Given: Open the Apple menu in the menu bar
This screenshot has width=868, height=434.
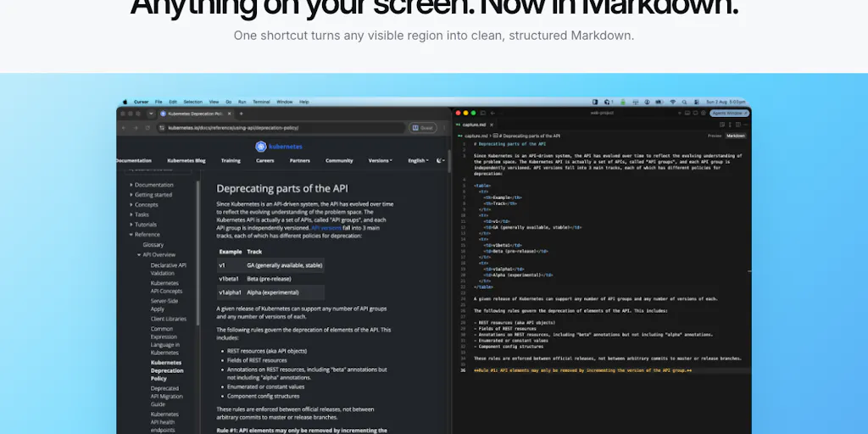Looking at the screenshot, I should tap(125, 102).
